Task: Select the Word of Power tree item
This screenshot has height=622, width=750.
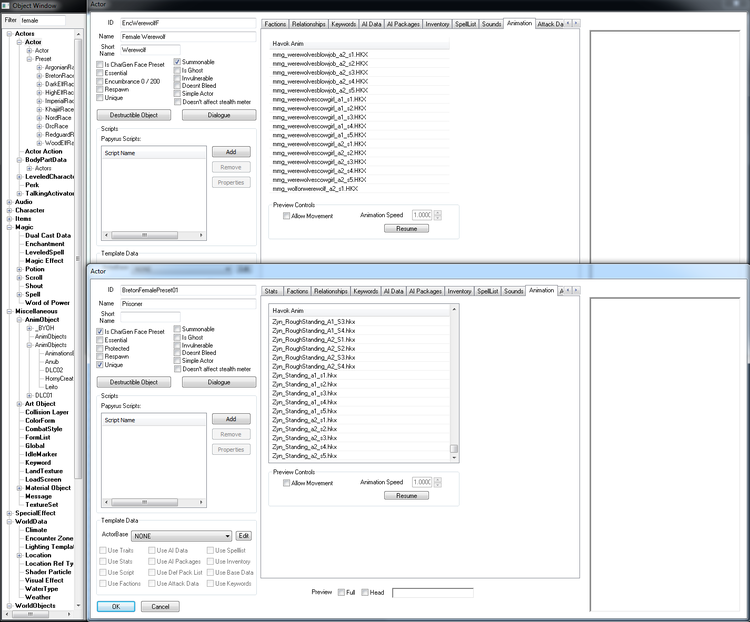Action: click(x=47, y=303)
